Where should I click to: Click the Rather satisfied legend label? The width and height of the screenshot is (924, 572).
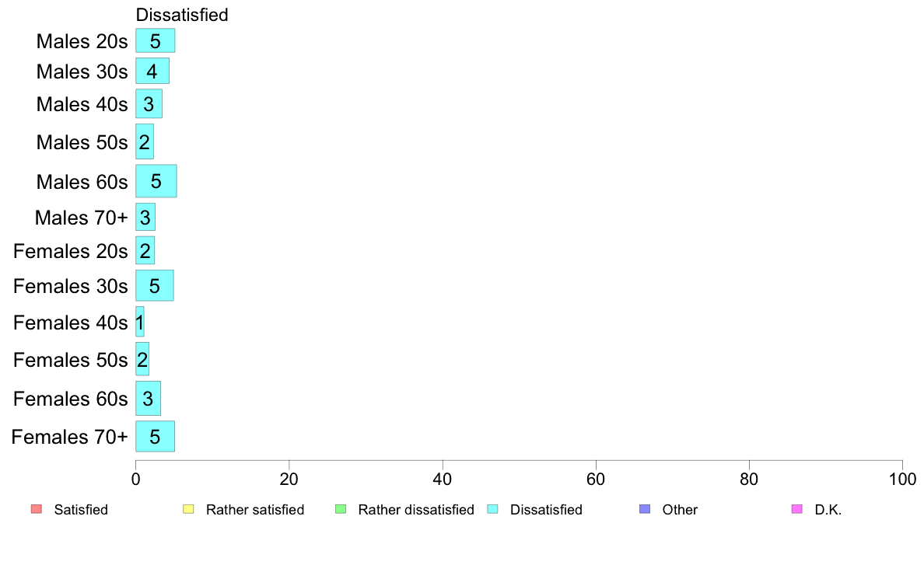tap(255, 510)
